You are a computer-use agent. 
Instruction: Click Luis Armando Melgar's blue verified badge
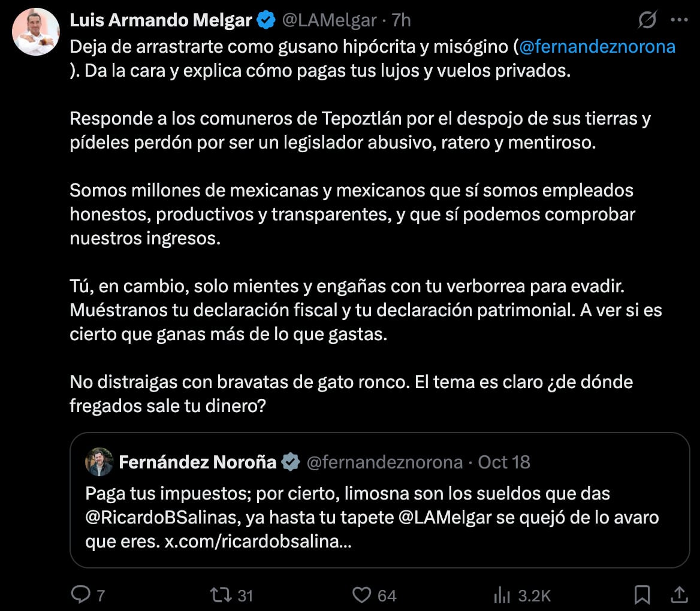[x=266, y=20]
